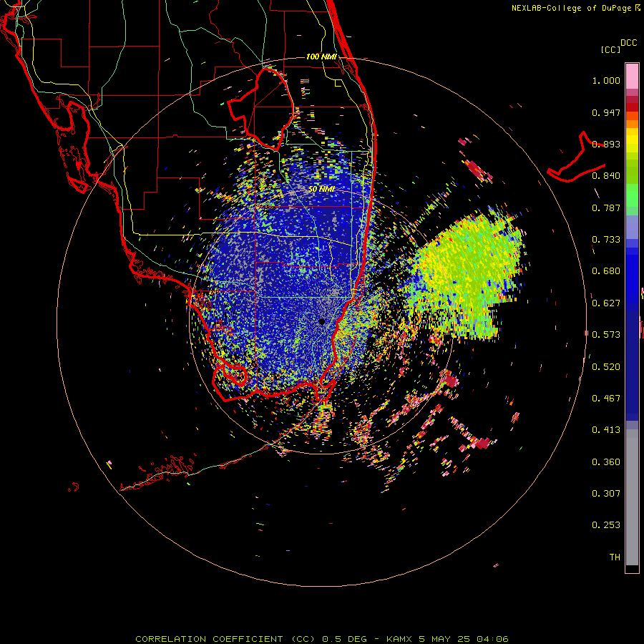Screen dimensions: 644x644
Task: Click the [CC] units label
Action: pos(610,49)
